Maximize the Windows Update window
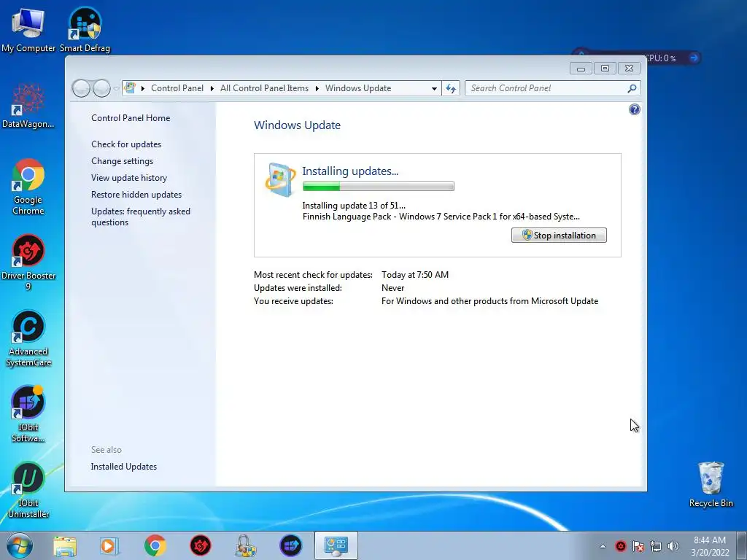This screenshot has width=747, height=560. coord(605,69)
